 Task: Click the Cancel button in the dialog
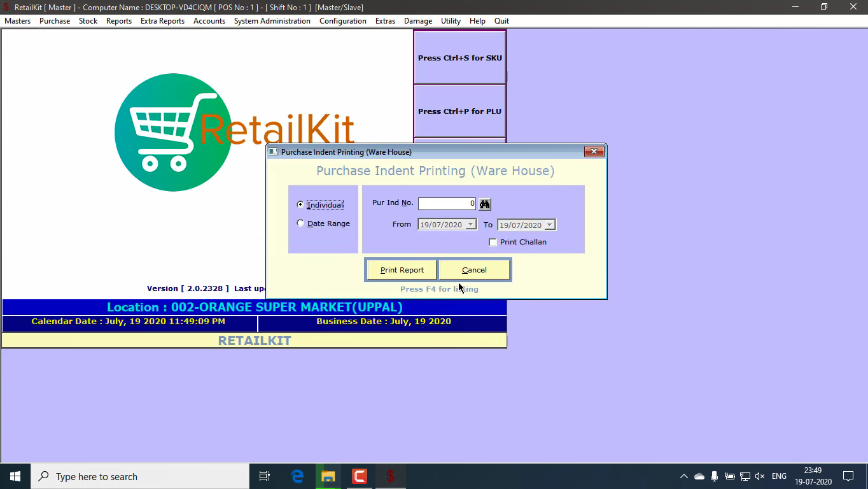tap(474, 270)
